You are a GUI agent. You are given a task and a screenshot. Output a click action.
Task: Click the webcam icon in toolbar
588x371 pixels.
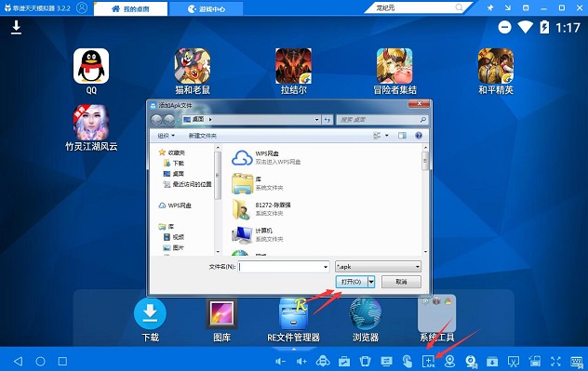pyautogui.click(x=471, y=362)
